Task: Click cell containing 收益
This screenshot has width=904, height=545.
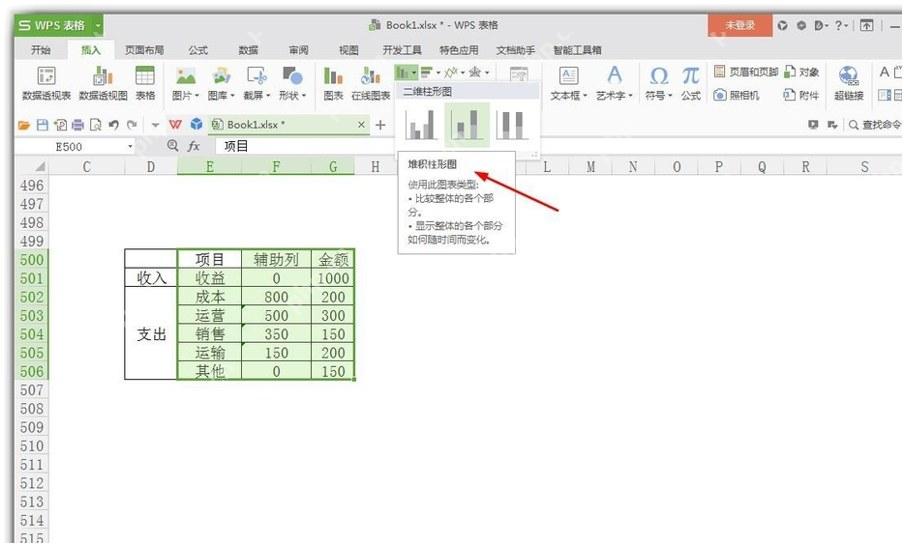Action: coord(209,279)
